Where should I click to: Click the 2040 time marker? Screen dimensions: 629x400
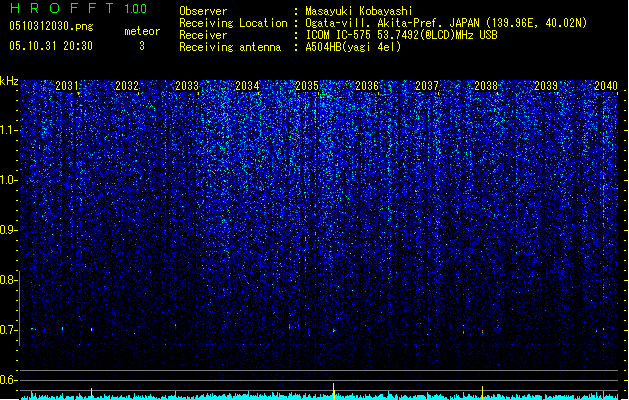[x=606, y=86]
